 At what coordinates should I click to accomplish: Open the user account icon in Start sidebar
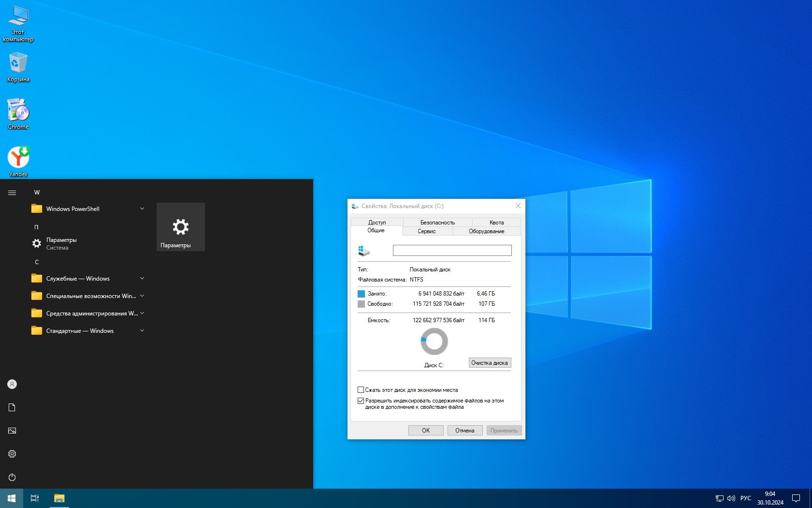click(x=12, y=384)
